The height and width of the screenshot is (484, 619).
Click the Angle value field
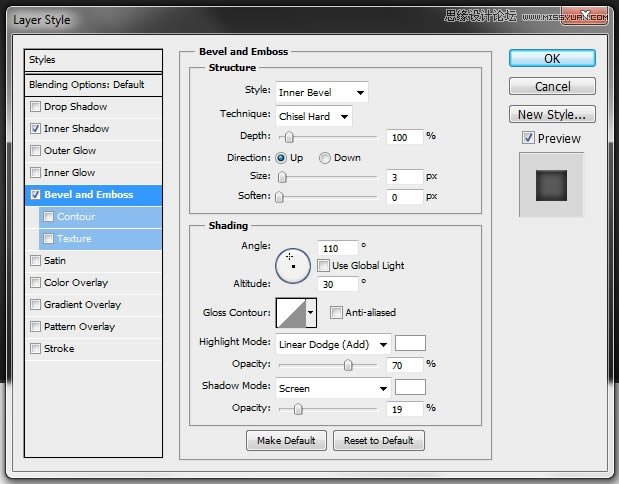[338, 248]
